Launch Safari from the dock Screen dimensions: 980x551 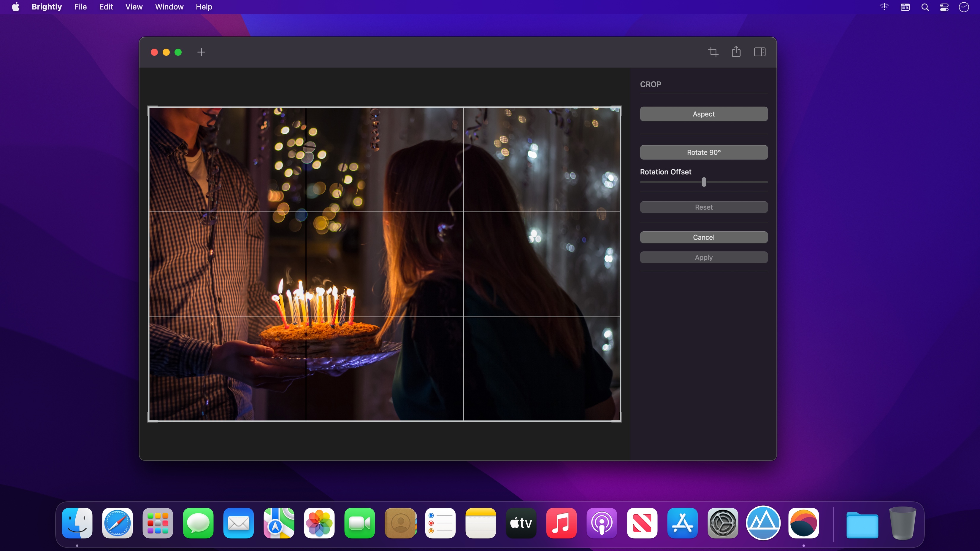(x=118, y=523)
